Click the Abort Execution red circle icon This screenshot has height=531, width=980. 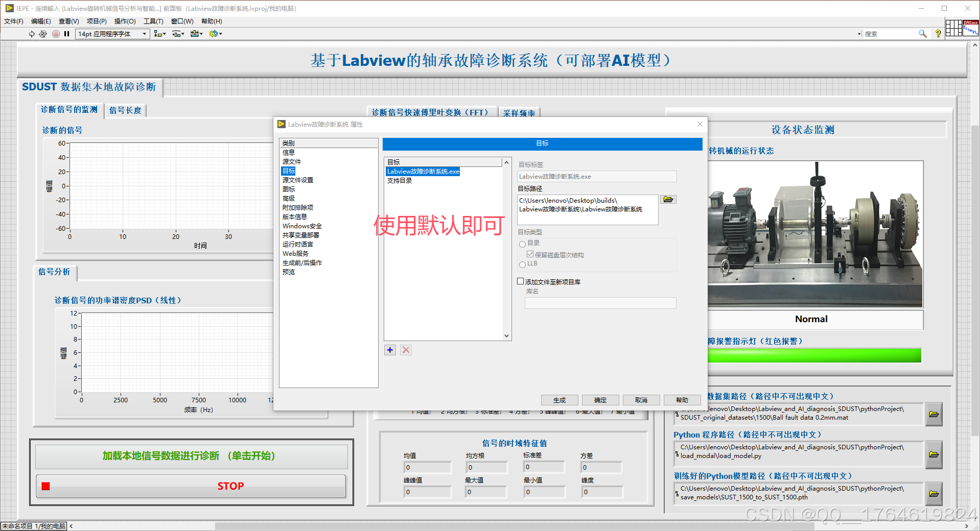coord(56,34)
